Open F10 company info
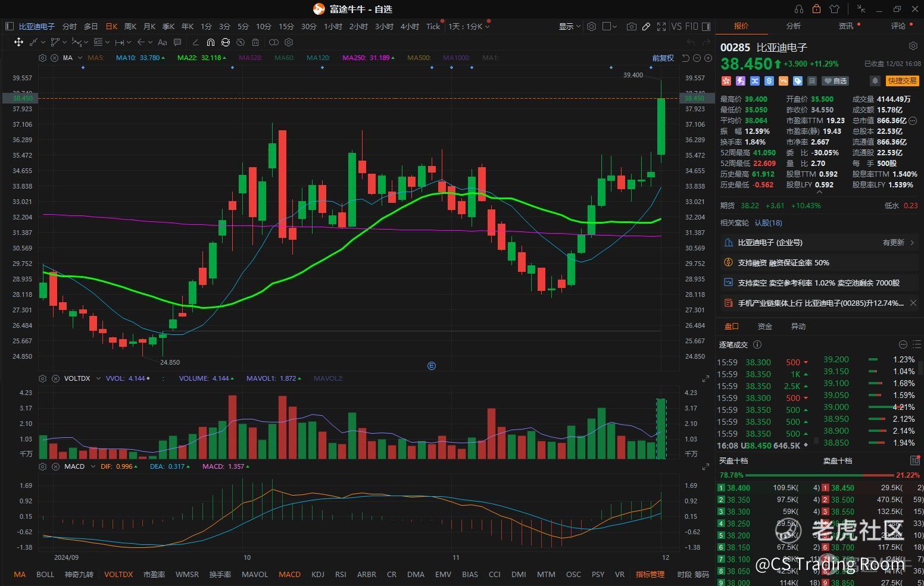Viewport: 924px width, 586px height. coord(691,26)
